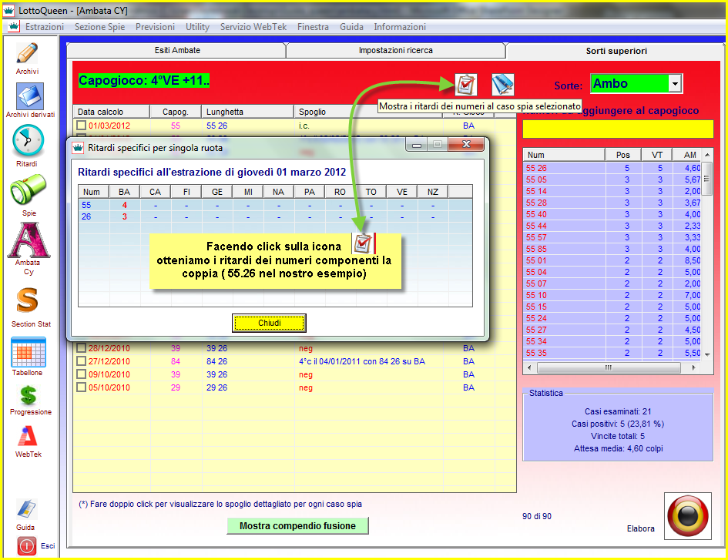Image resolution: width=728 pixels, height=560 pixels.
Task: Select the row 55 44 in Num list
Action: tap(612, 226)
